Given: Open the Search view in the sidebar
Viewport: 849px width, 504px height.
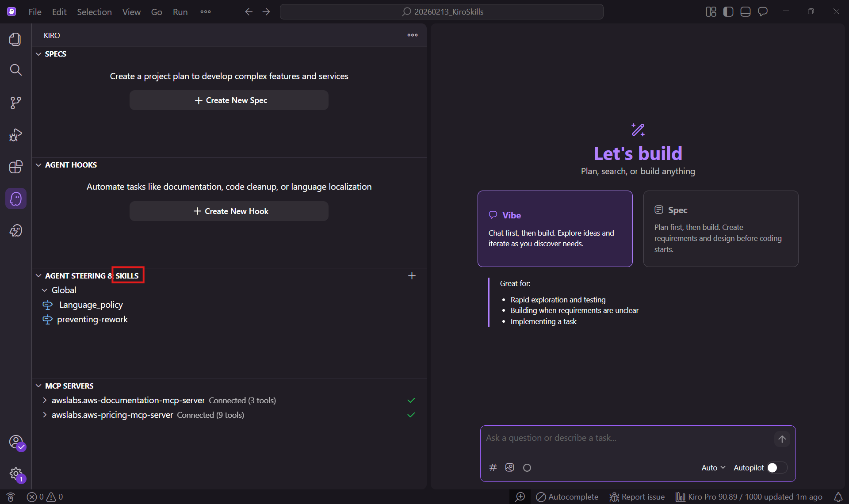Looking at the screenshot, I should coord(16,70).
